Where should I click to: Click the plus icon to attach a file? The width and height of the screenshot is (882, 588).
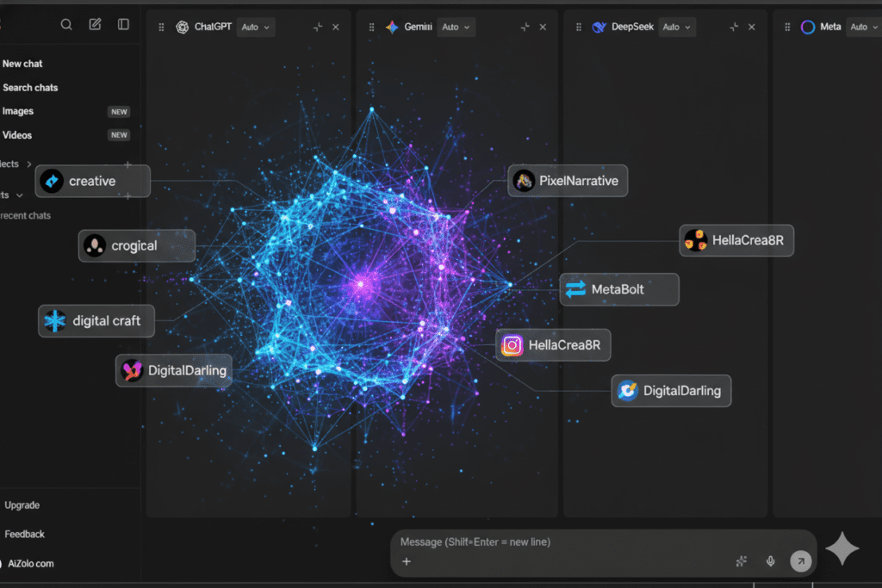click(406, 563)
